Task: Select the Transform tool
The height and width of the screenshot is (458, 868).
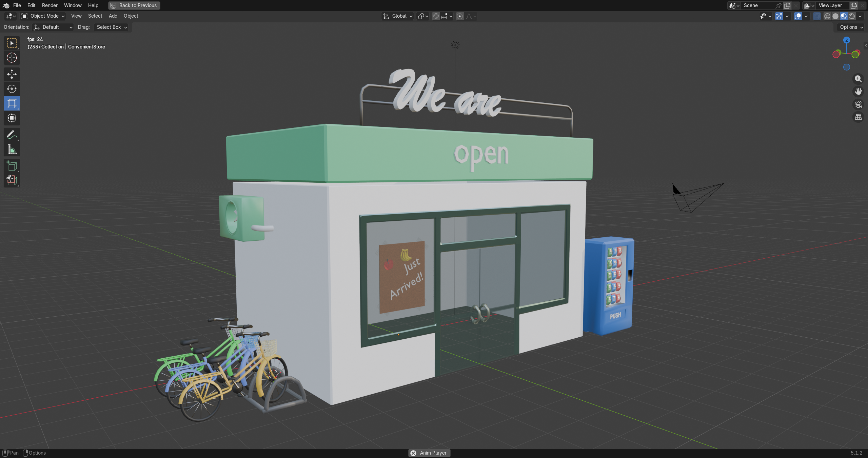Action: pyautogui.click(x=12, y=118)
